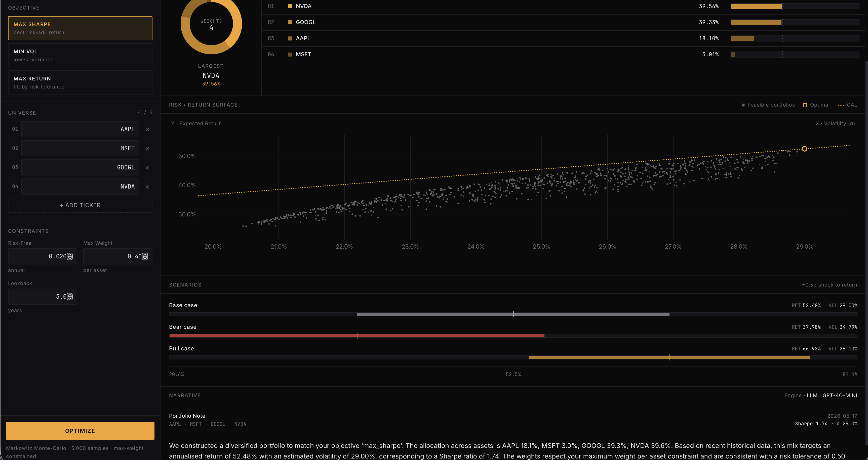The image size is (868, 460).
Task: Click the weights donut chart
Action: (x=211, y=24)
